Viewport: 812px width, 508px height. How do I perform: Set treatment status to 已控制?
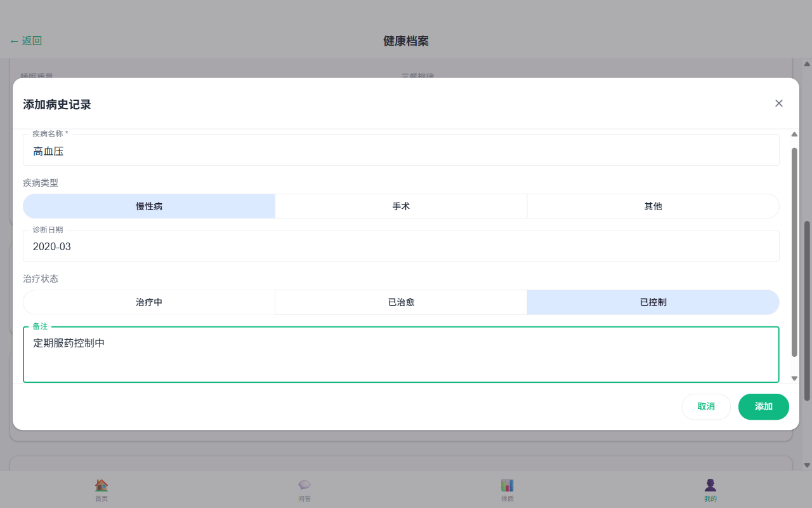(653, 302)
